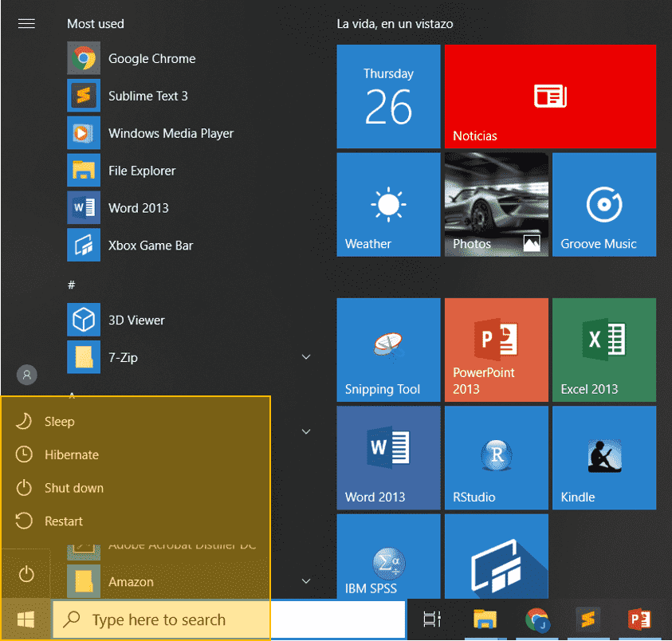Click the Type here to search box
The width and height of the screenshot is (672, 641).
coord(159,619)
